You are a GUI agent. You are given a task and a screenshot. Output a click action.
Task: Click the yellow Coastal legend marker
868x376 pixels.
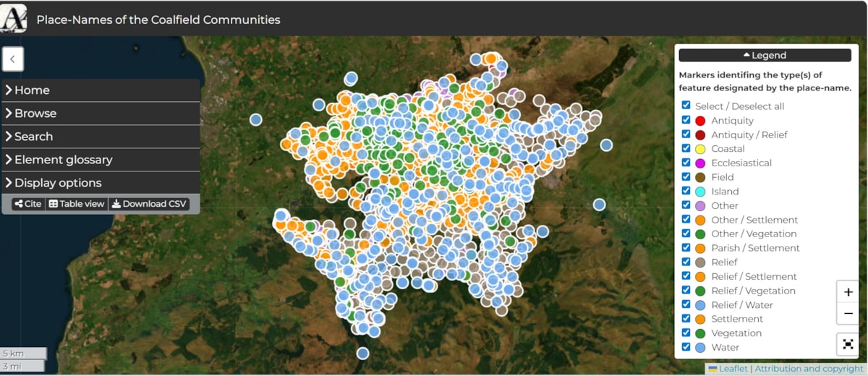(700, 149)
